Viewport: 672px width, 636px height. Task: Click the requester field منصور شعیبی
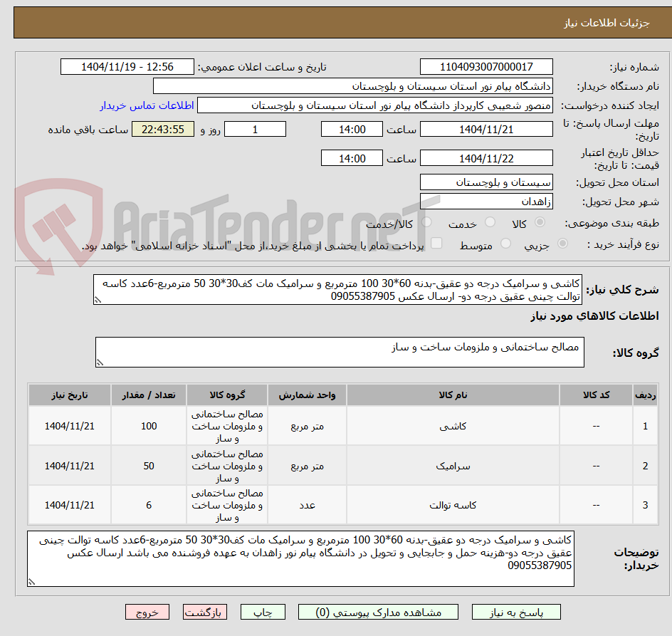click(375, 105)
